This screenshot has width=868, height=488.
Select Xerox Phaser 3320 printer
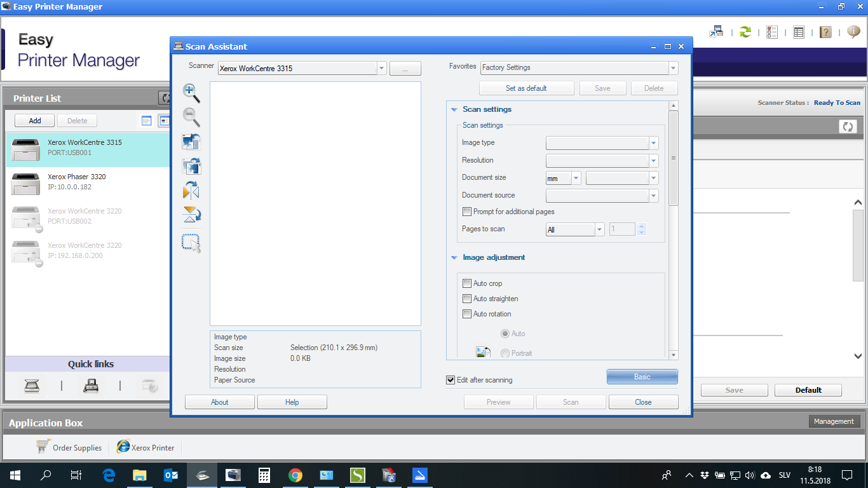88,184
